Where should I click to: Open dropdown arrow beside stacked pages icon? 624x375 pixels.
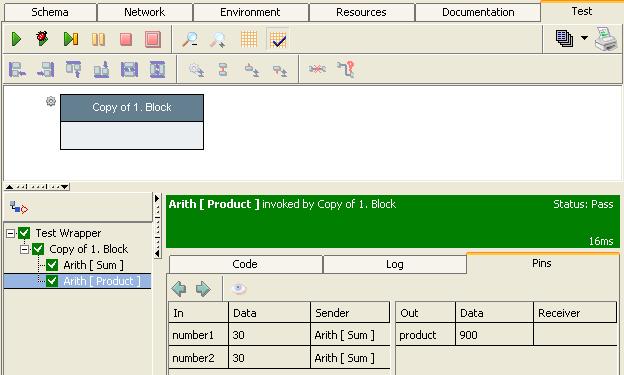(584, 38)
